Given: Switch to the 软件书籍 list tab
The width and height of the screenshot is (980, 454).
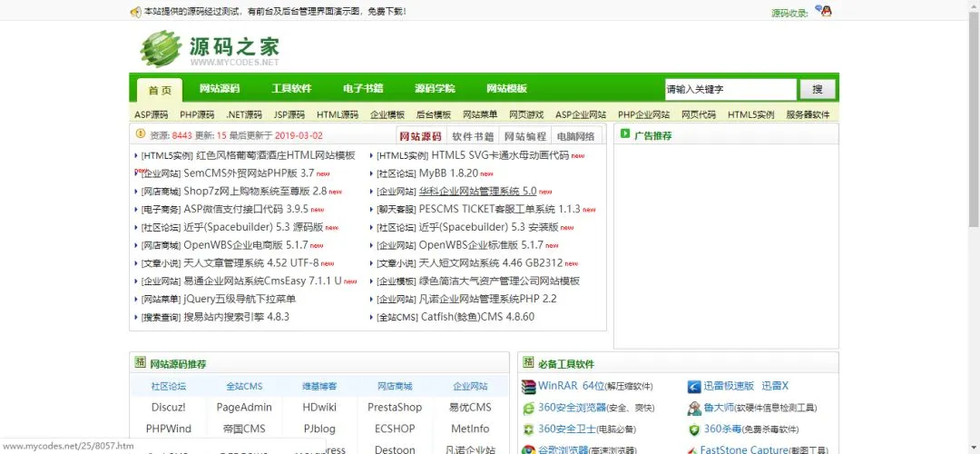Looking at the screenshot, I should (473, 135).
